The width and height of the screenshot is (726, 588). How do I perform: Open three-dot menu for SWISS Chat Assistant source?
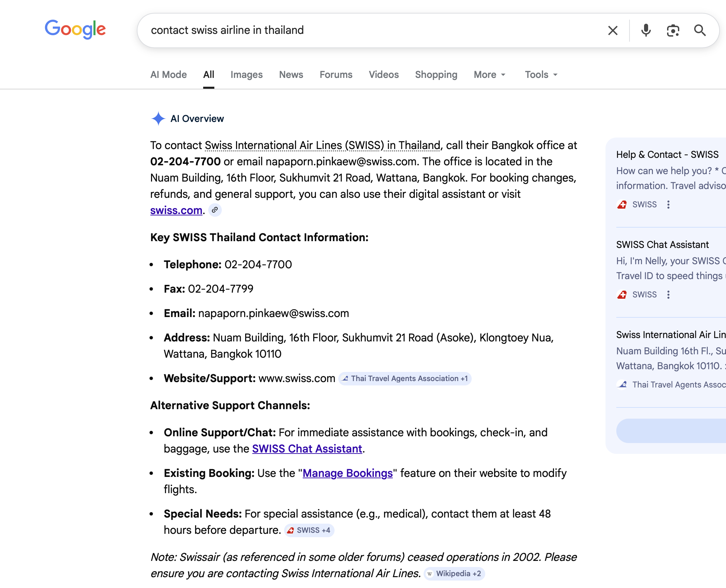pos(668,295)
